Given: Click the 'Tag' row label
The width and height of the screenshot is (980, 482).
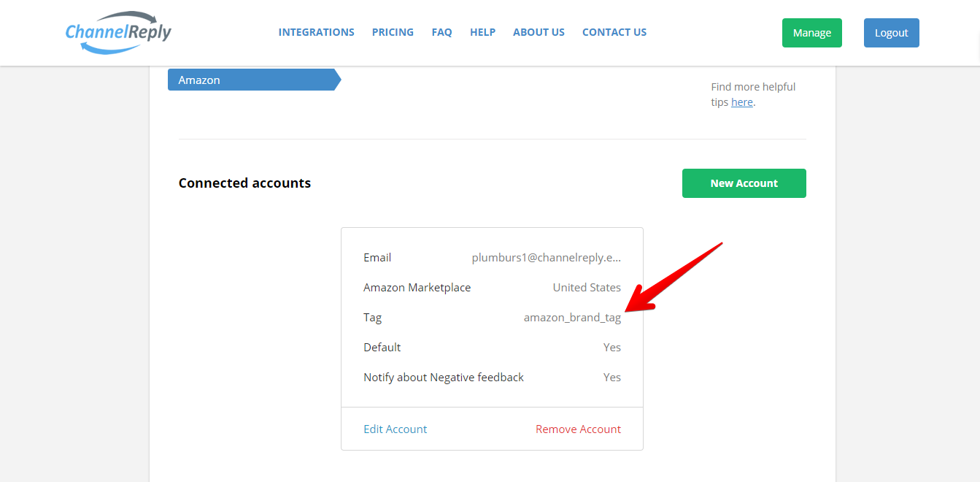Looking at the screenshot, I should coord(373,318).
